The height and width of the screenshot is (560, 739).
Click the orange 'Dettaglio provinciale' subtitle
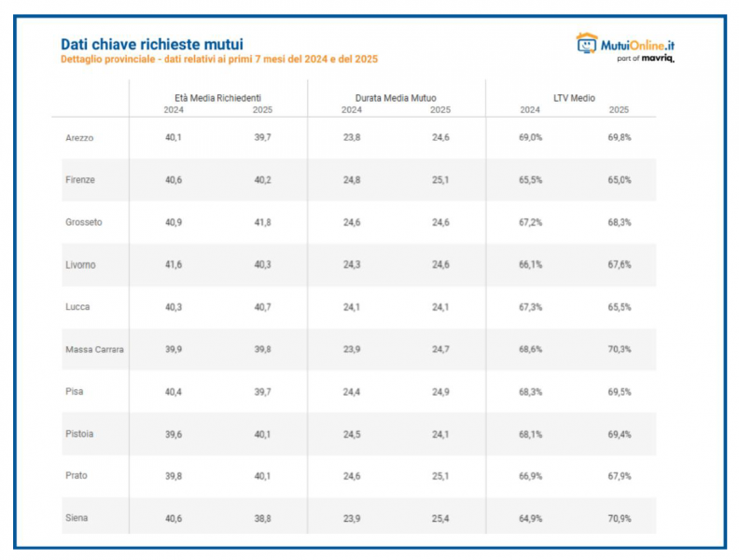pyautogui.click(x=219, y=60)
